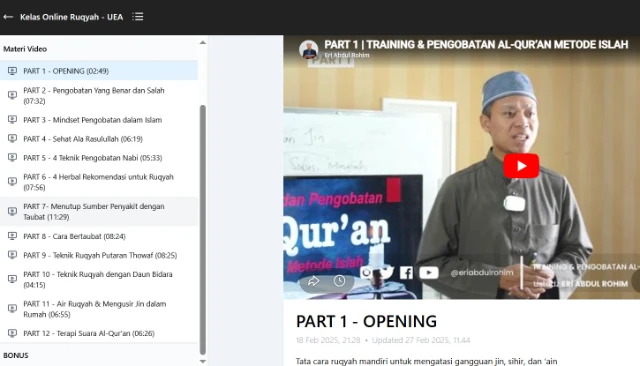Click the share arrow icon on video

pos(313,281)
